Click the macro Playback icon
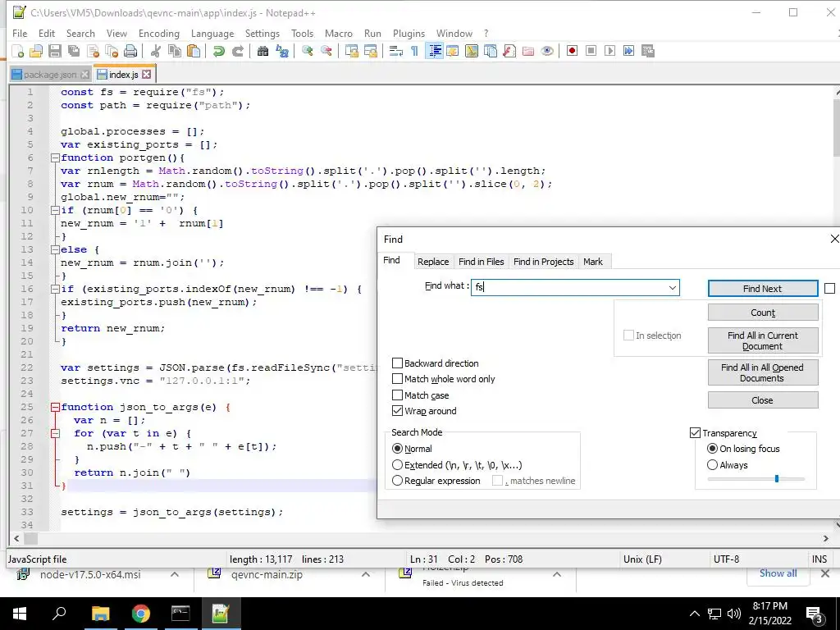The height and width of the screenshot is (630, 840). [x=609, y=51]
